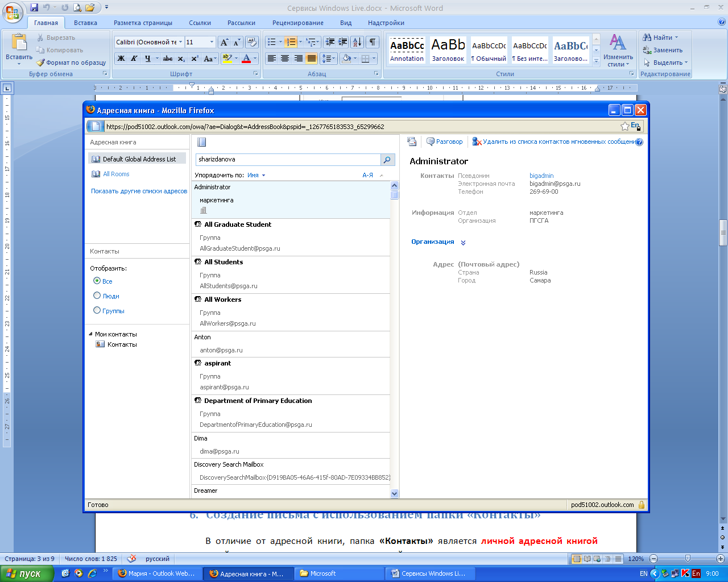Image resolution: width=728 pixels, height=582 pixels.
Task: Toggle italic formatting in Word ribbon
Action: [x=134, y=59]
